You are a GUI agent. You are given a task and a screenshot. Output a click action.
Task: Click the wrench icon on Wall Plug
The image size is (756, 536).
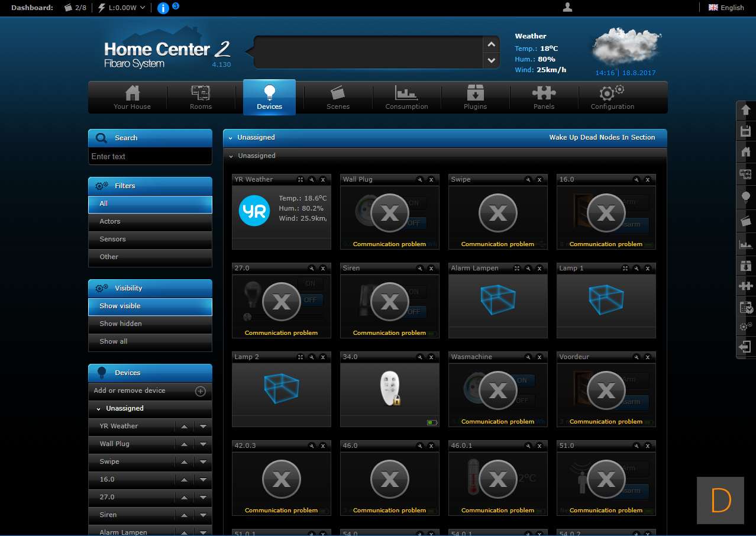pos(419,179)
